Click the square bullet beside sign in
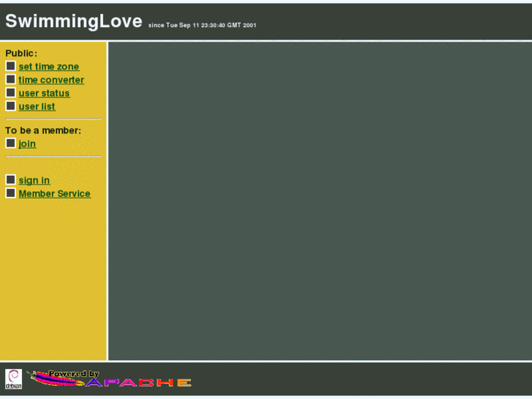The height and width of the screenshot is (399, 532). tap(10, 179)
